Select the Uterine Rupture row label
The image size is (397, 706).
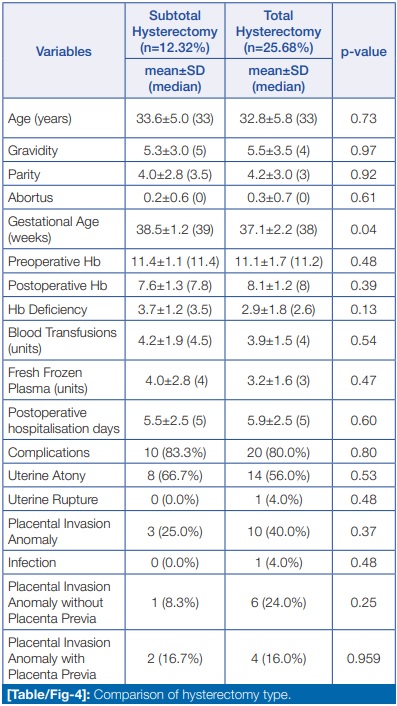point(53,499)
